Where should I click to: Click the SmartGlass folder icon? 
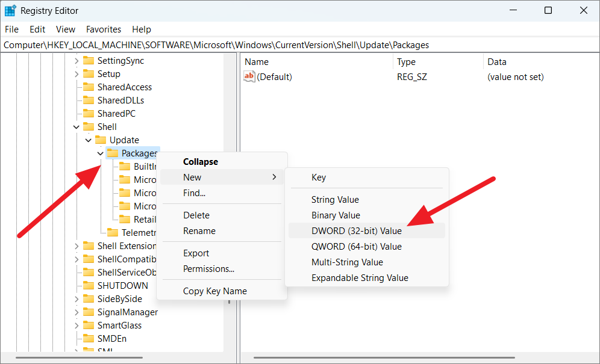click(x=89, y=325)
